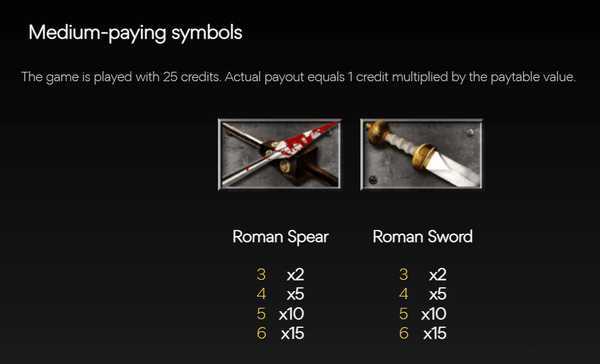Image resolution: width=600 pixels, height=364 pixels.
Task: Click the gold number 6 under Roman Spear
Action: 261,333
